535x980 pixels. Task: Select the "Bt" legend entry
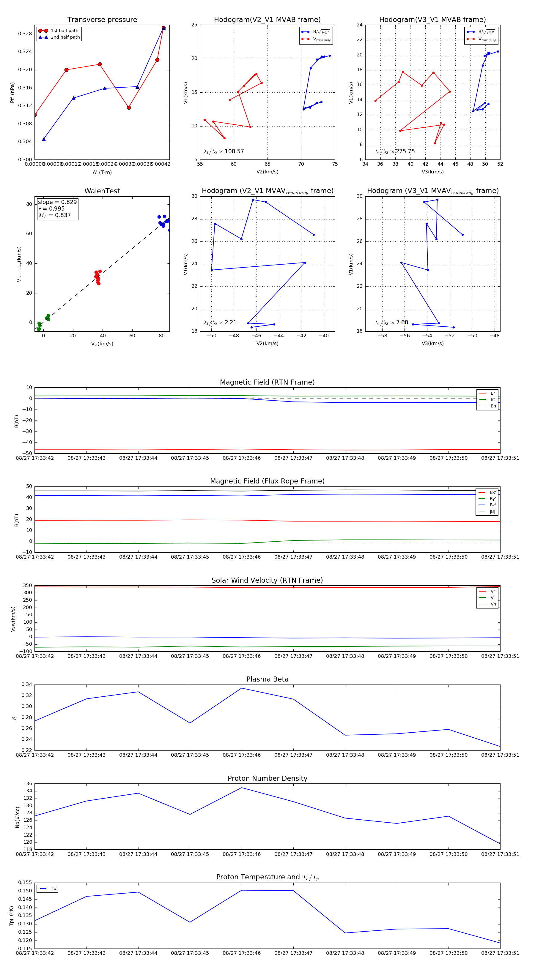tap(488, 400)
